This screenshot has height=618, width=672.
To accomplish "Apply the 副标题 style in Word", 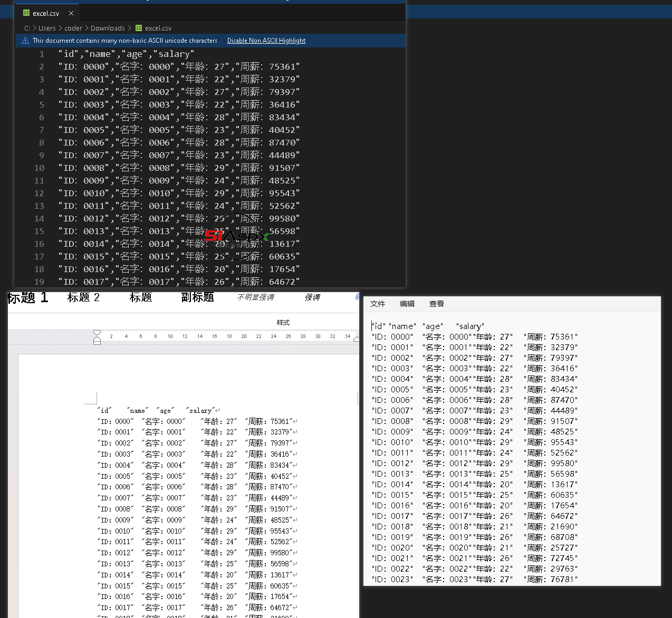I will [197, 297].
